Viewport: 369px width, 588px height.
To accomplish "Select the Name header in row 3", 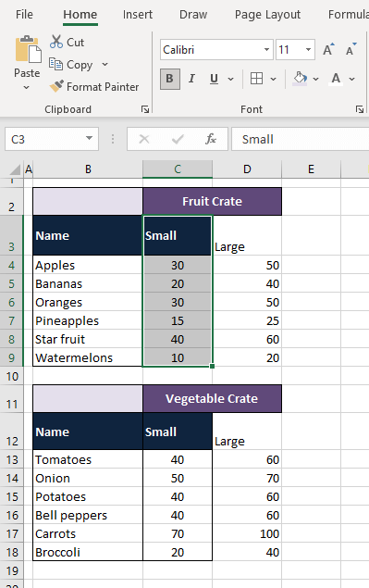I will coord(88,235).
